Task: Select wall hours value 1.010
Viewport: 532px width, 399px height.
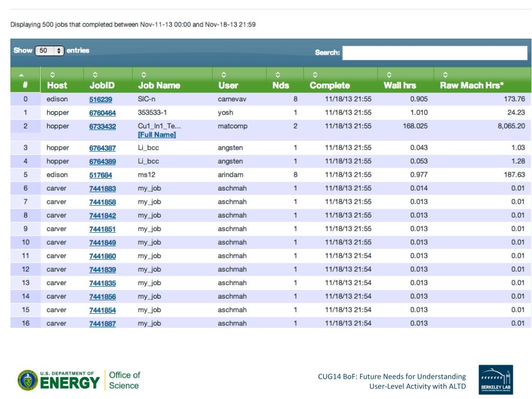Action: coord(419,113)
